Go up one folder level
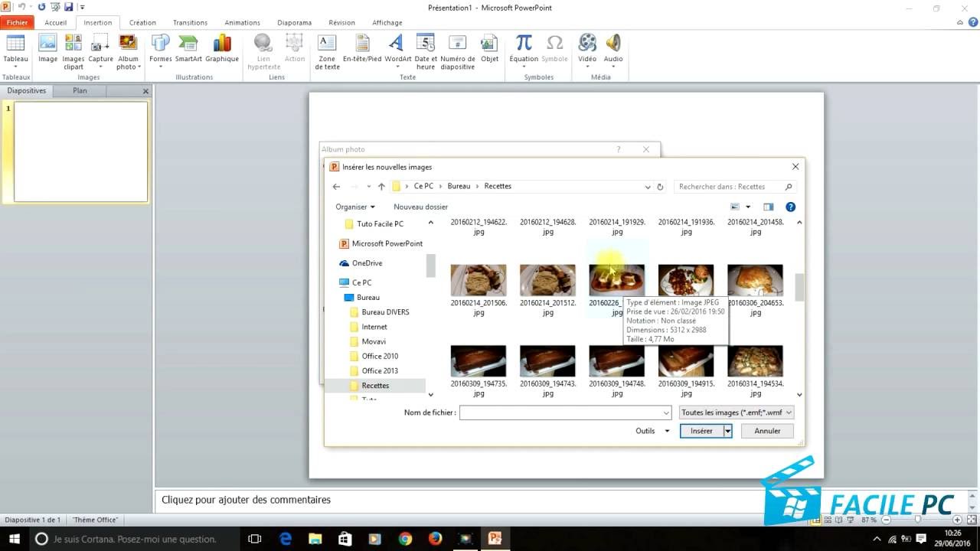 point(381,187)
